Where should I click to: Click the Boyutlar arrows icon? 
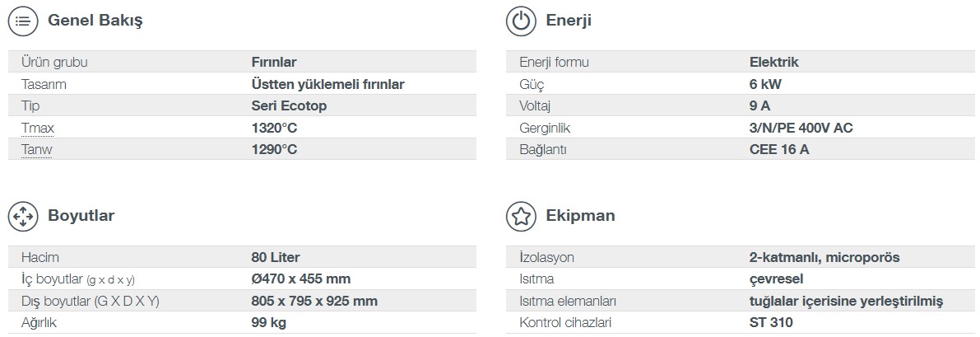23,216
